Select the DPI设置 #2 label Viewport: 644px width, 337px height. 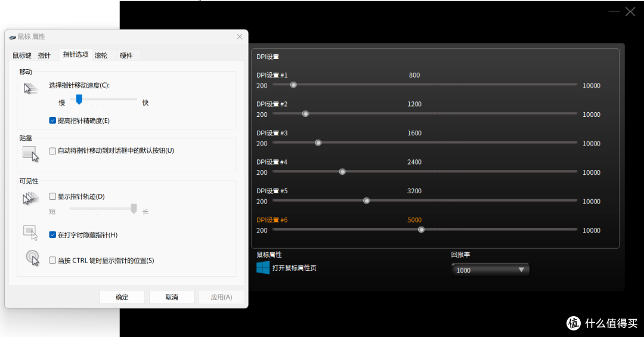[272, 104]
